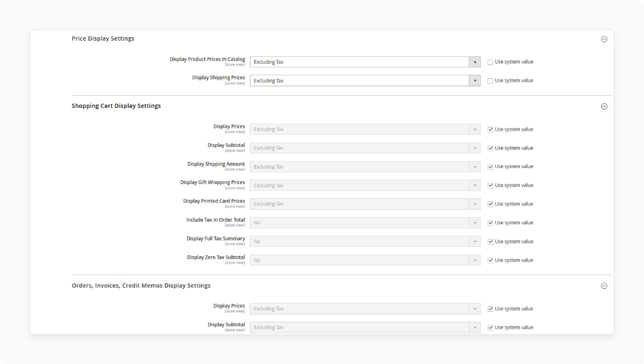
Task: Collapse Orders, Invoices, Credit Memos section icon
Action: pos(604,286)
